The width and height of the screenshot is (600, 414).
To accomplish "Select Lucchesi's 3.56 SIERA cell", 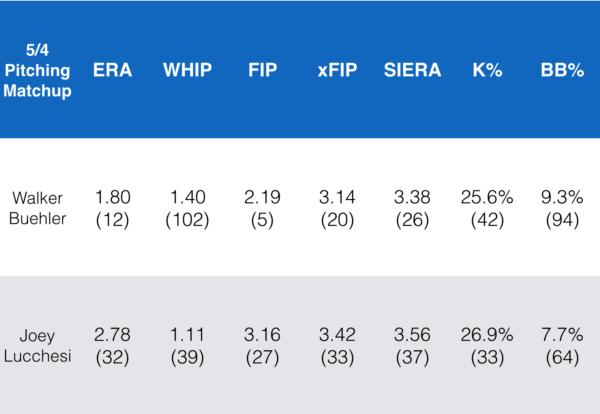I will 409,344.
